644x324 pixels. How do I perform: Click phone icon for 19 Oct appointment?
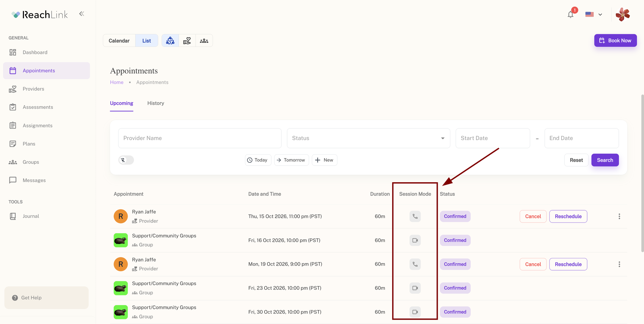click(x=415, y=264)
